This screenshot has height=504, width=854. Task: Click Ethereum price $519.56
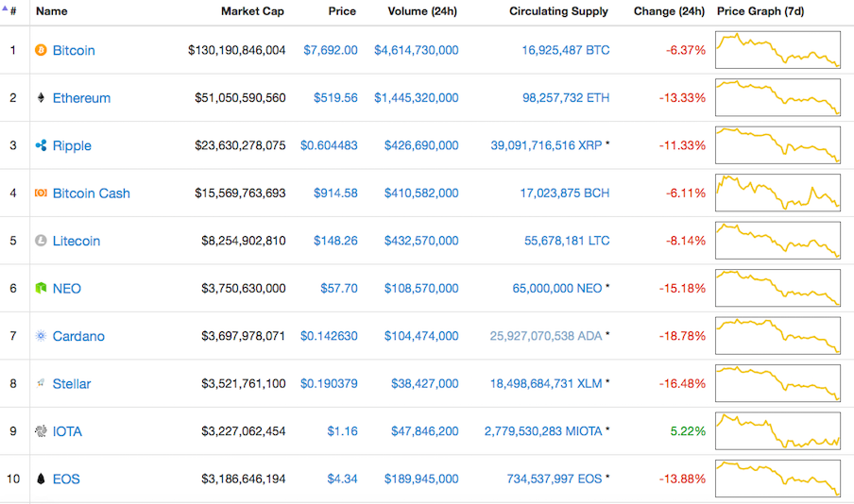coord(335,98)
